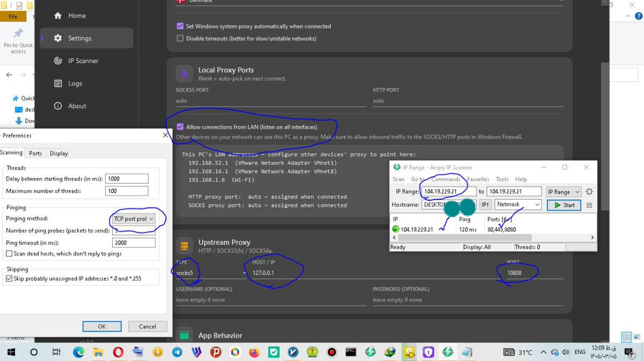Launch Microsoft Edge from the taskbar
Image resolution: width=644 pixels, height=361 pixels.
pyautogui.click(x=78, y=352)
